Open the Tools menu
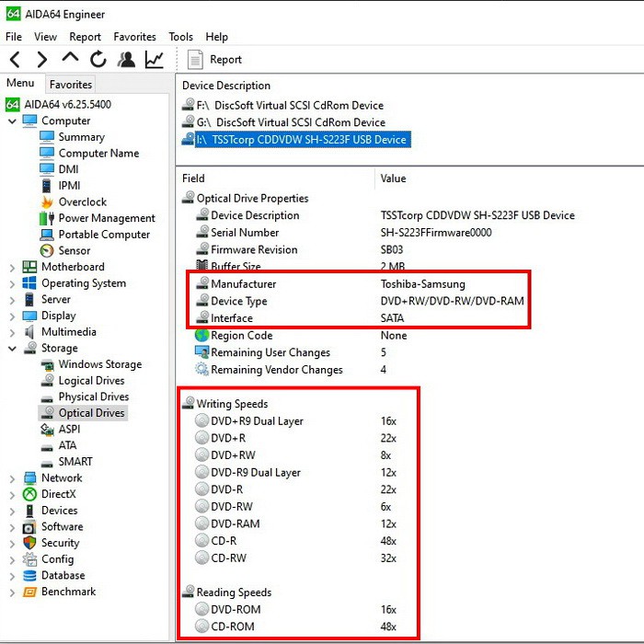The height and width of the screenshot is (644, 644). click(x=180, y=37)
